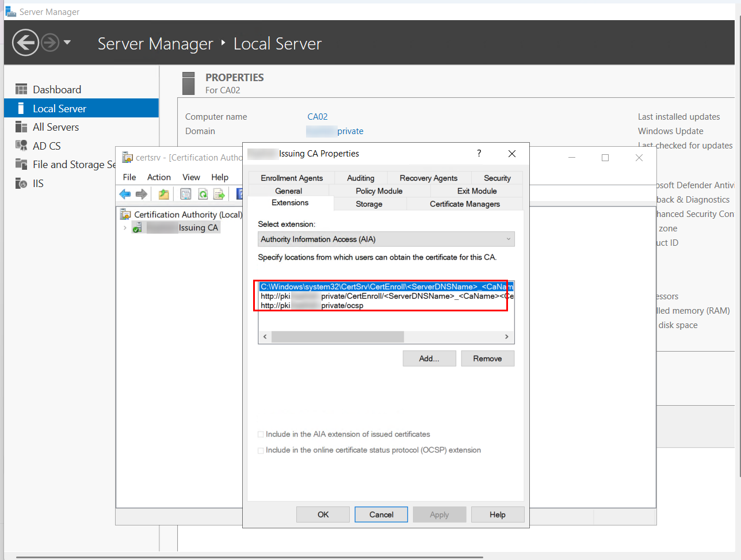Click certsrv Properties toolbar icon
This screenshot has width=741, height=560.
186,195
